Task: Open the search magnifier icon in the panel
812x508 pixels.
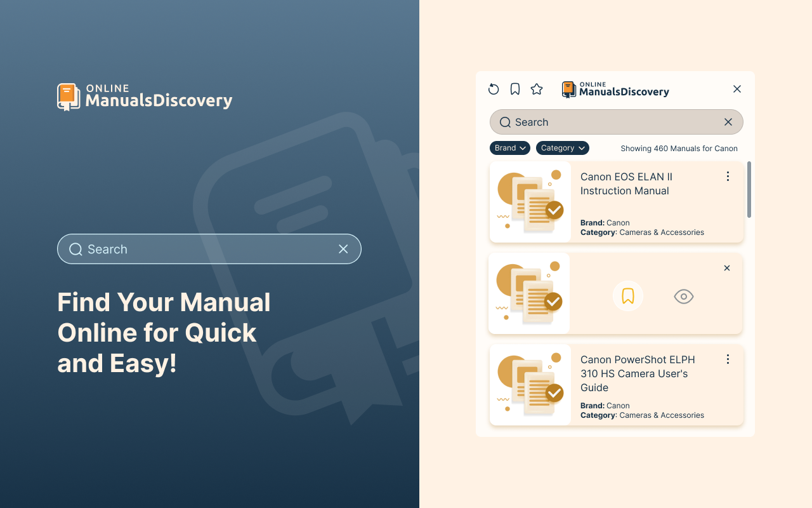Action: [504, 122]
